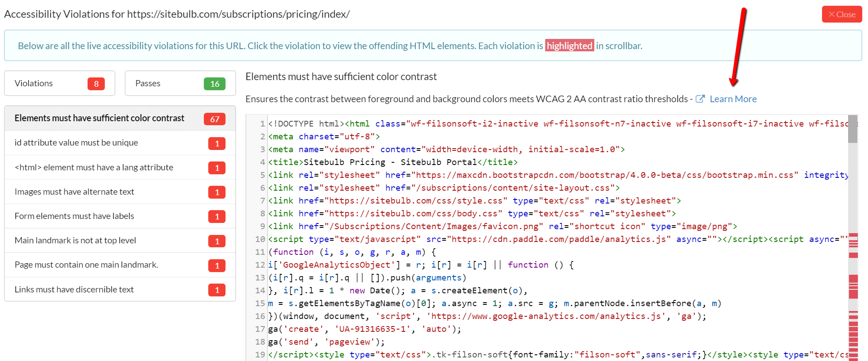Select 'Main landmark is not at top level'
868x361 pixels.
point(120,240)
